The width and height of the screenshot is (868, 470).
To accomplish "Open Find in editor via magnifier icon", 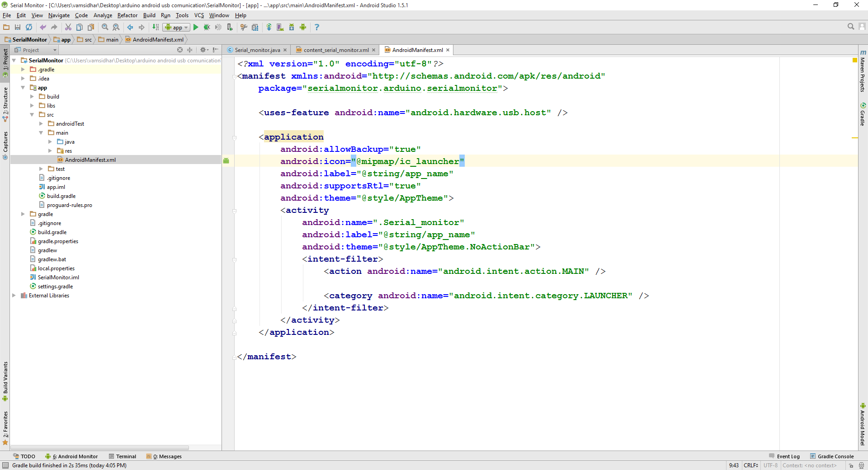I will coord(850,27).
